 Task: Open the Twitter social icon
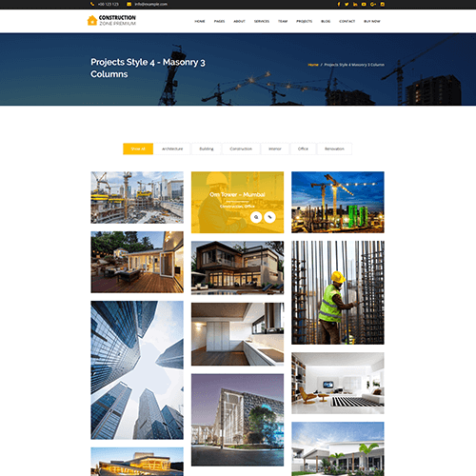pos(347,4)
